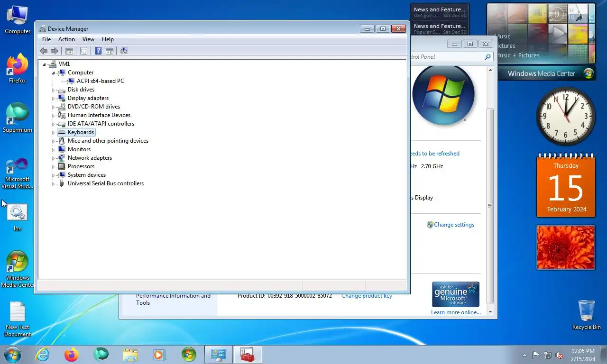Click the analog Clock gadget
This screenshot has height=364, width=607.
click(x=565, y=116)
